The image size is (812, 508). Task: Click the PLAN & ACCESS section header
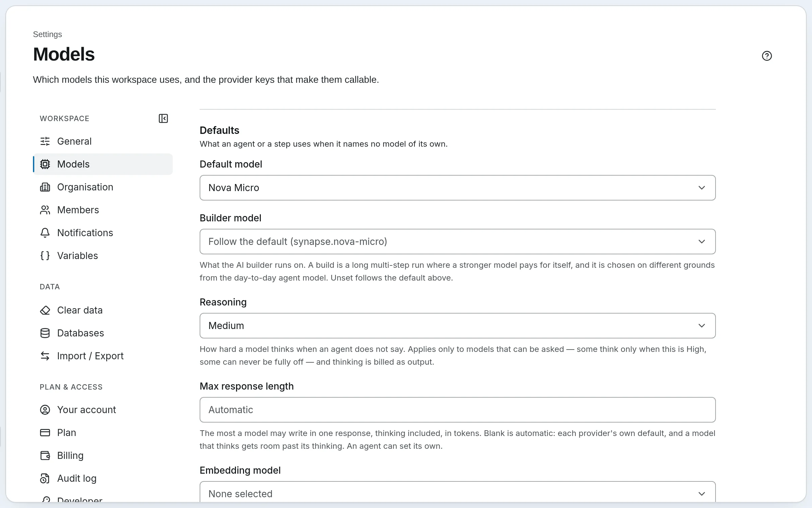pyautogui.click(x=71, y=387)
